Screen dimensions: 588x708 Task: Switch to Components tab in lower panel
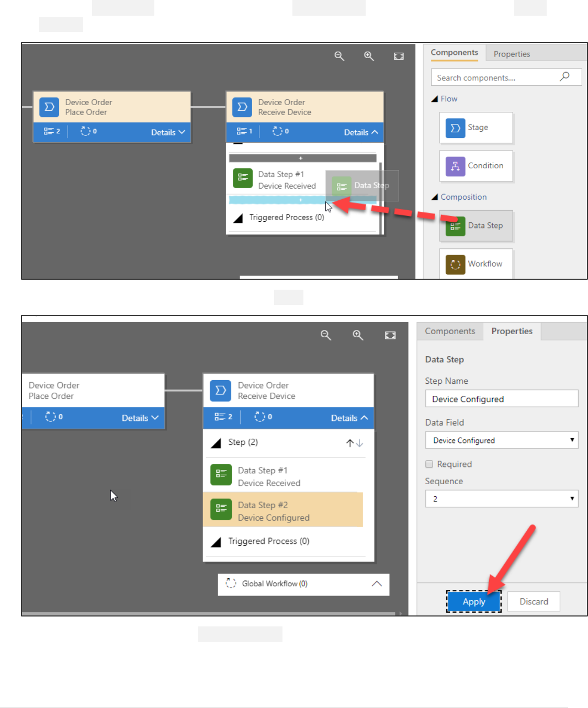point(450,331)
